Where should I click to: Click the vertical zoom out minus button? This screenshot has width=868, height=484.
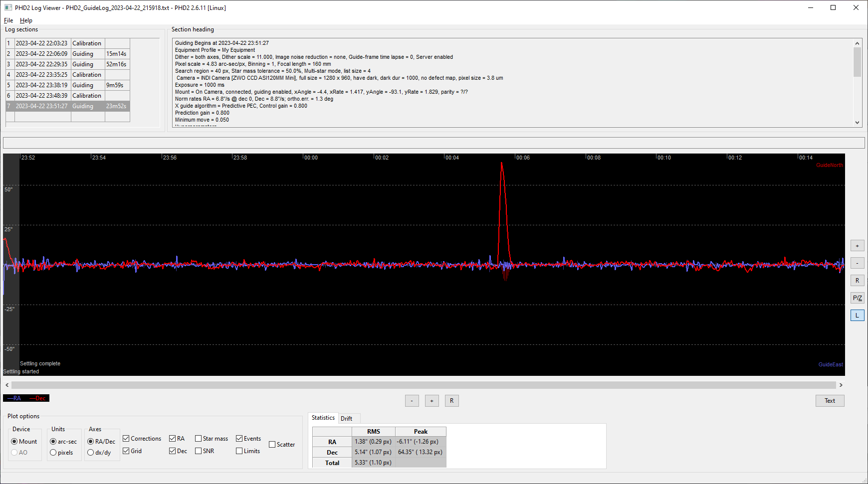pos(857,263)
